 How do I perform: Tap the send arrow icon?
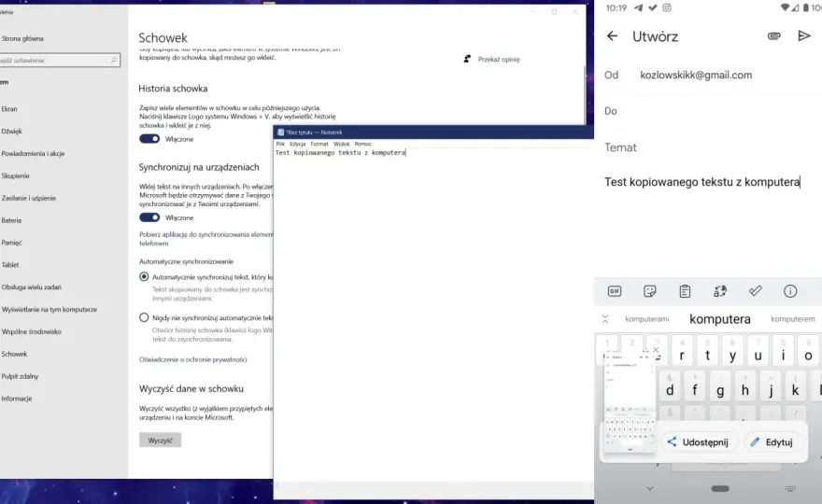coord(803,35)
